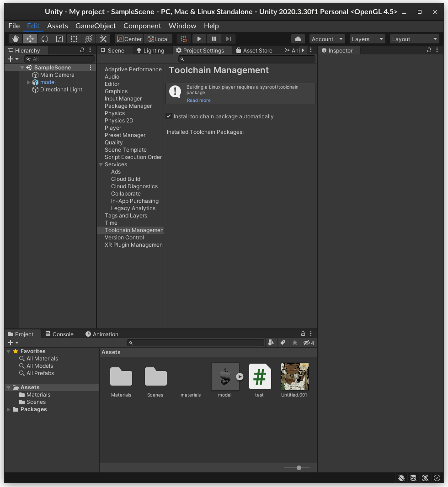
Task: Select the Rect transform tool
Action: 74,39
